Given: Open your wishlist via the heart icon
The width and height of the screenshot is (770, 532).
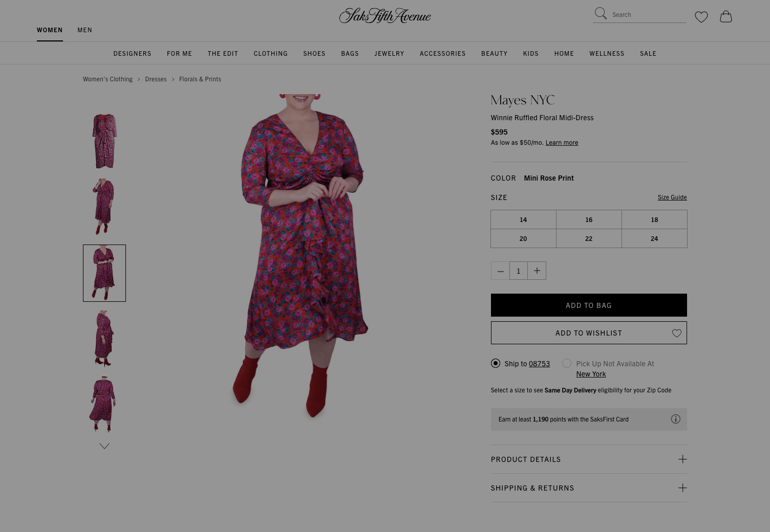Looking at the screenshot, I should point(701,17).
